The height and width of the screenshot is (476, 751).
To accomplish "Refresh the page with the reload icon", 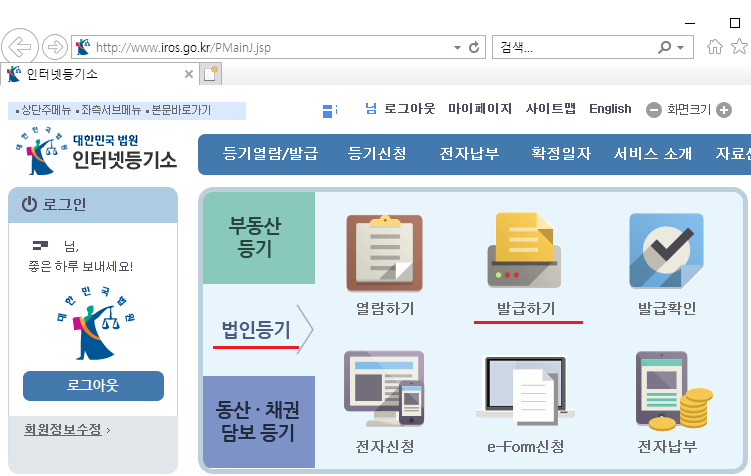I will click(x=474, y=47).
